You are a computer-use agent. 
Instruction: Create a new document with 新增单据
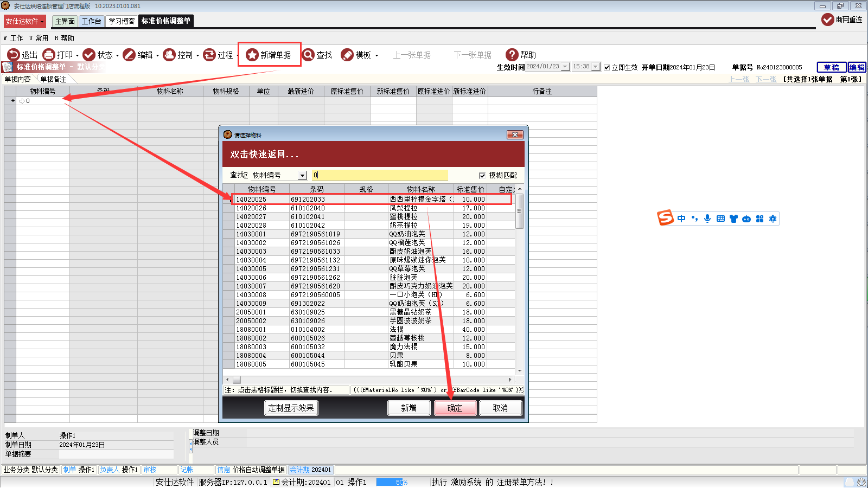click(269, 55)
